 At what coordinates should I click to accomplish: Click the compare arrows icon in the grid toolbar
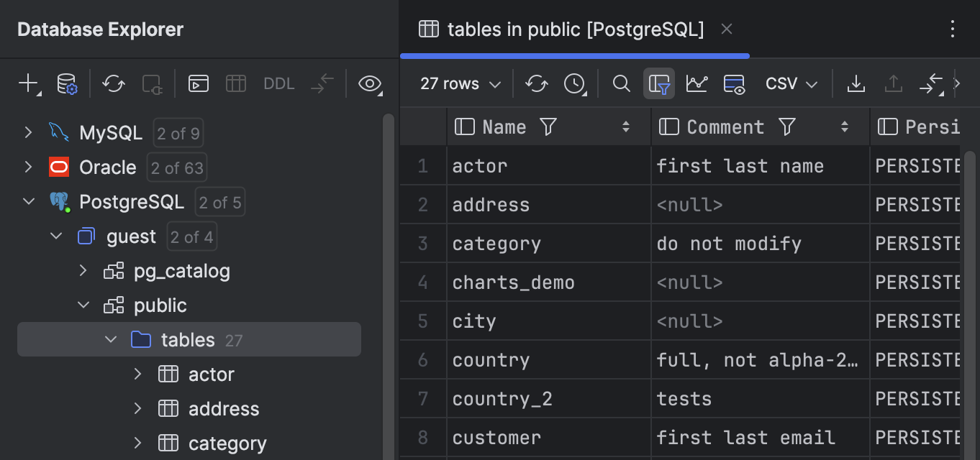932,83
